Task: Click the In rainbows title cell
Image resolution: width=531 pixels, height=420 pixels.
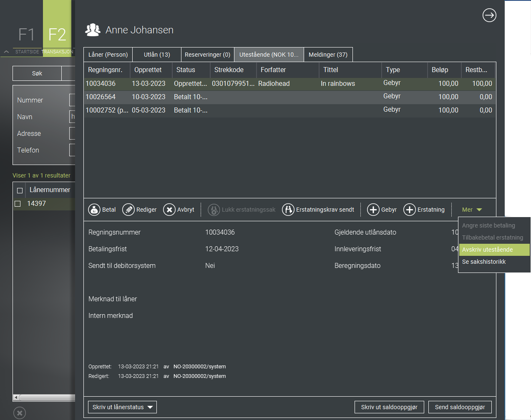Action: click(x=338, y=84)
